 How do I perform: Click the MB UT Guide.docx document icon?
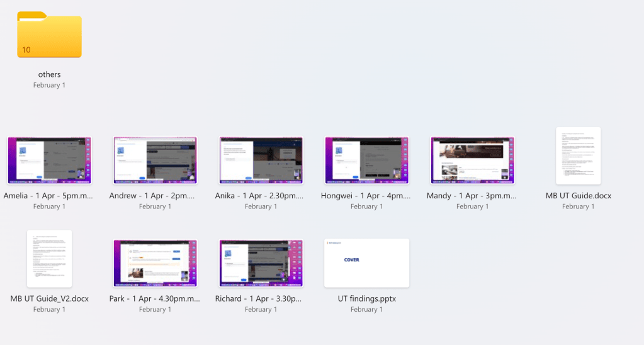(x=578, y=156)
